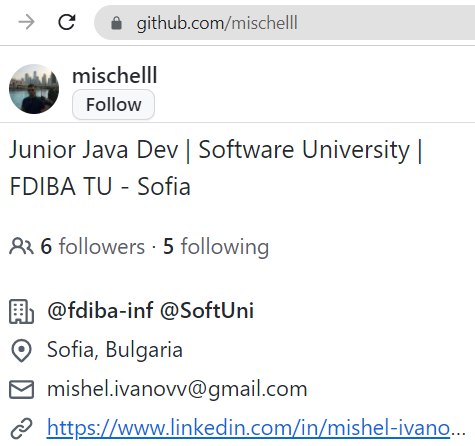Click the email envelope icon

click(x=21, y=389)
